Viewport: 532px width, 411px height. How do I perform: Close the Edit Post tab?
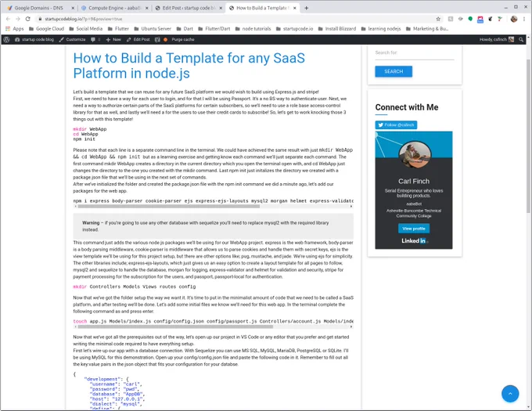(221, 8)
